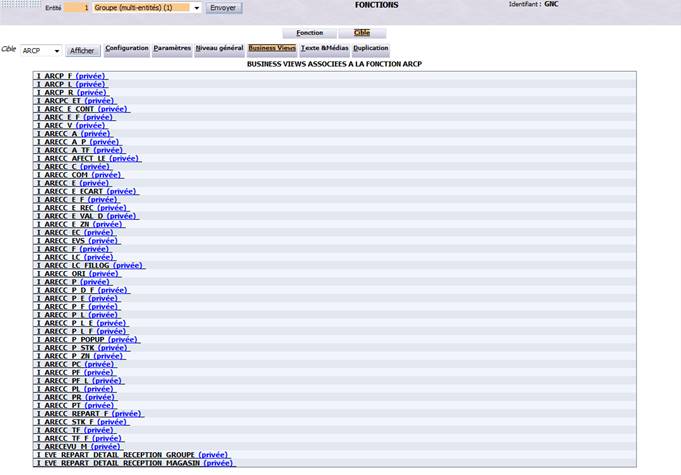Image resolution: width=681 pixels, height=475 pixels.
Task: Select the Niveau général tab
Action: pos(219,49)
